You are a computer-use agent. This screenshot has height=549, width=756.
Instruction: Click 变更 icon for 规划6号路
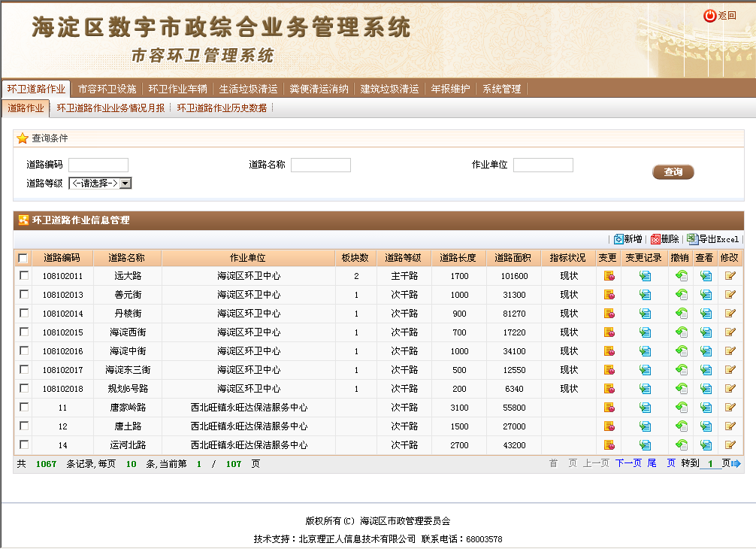[x=609, y=389]
